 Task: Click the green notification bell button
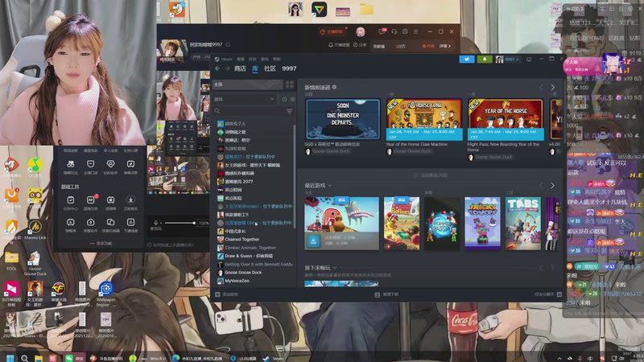pyautogui.click(x=485, y=59)
